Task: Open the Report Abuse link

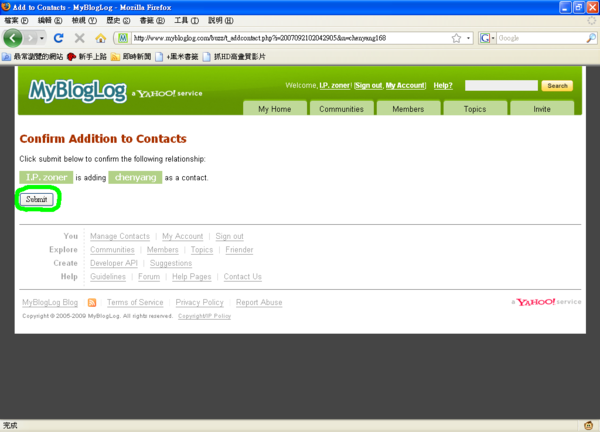Action: pos(259,302)
